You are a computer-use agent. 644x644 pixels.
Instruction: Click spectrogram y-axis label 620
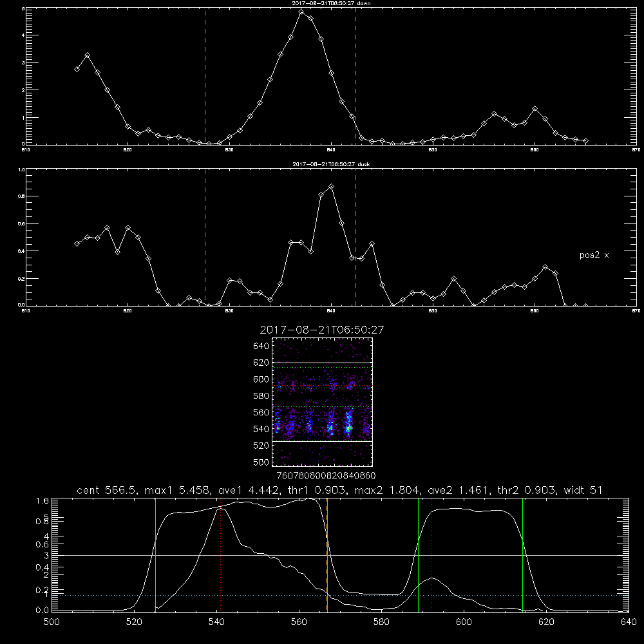click(x=261, y=363)
